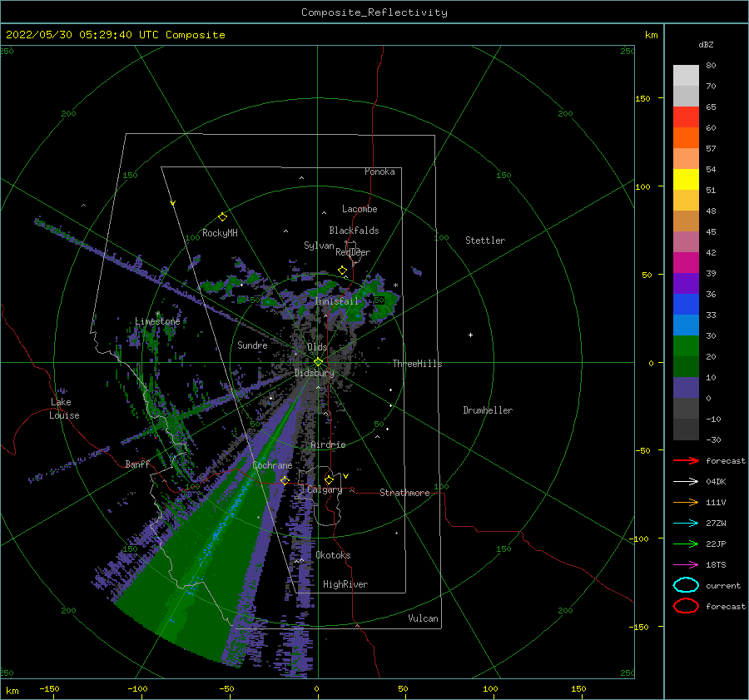Click the HighRiver label
The height and width of the screenshot is (700, 749).
345,584
